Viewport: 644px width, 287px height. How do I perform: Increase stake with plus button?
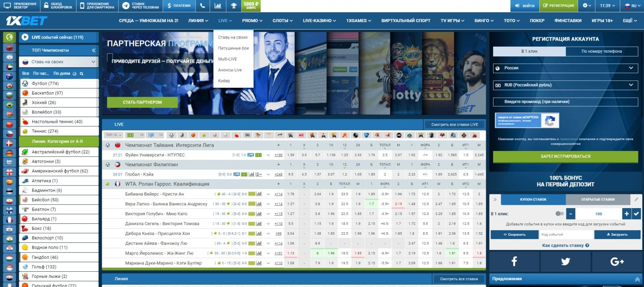[x=626, y=214]
